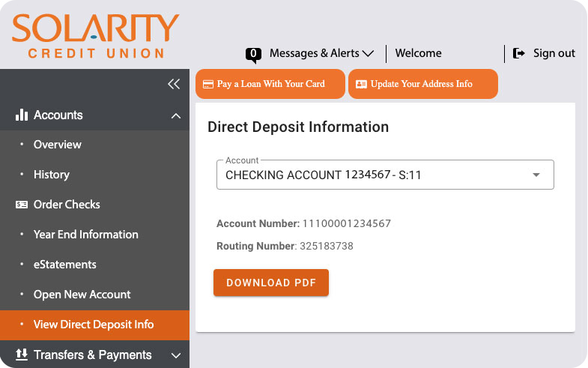This screenshot has width=588, height=368.
Task: Open the Messages & Alerts dropdown
Action: tap(321, 53)
